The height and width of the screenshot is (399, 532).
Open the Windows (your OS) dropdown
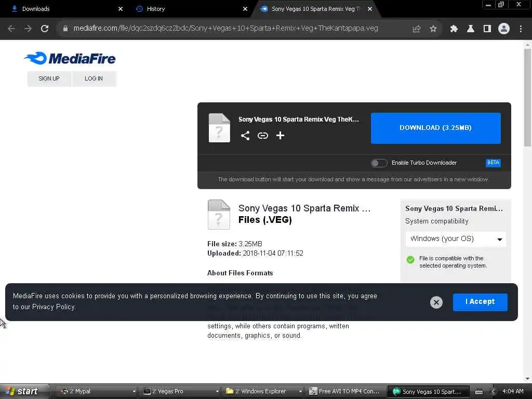[456, 239]
